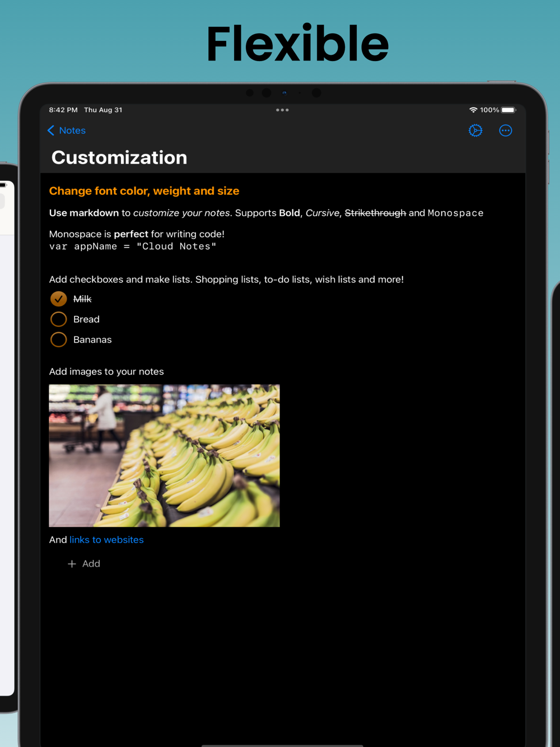Click the orange 'Change font color, weight and size' heading
The height and width of the screenshot is (747, 560).
tap(144, 191)
